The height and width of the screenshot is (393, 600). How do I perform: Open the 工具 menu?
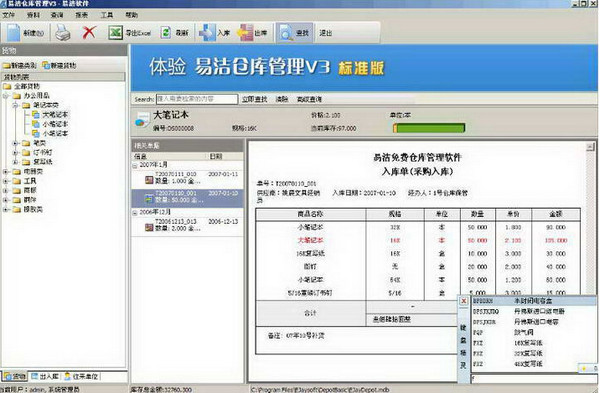[106, 15]
